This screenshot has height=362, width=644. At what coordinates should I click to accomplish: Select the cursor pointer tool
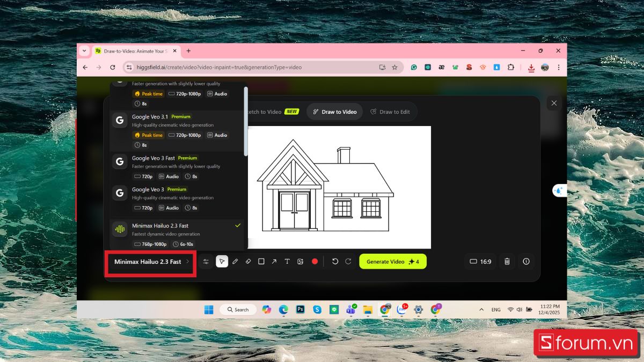(222, 262)
